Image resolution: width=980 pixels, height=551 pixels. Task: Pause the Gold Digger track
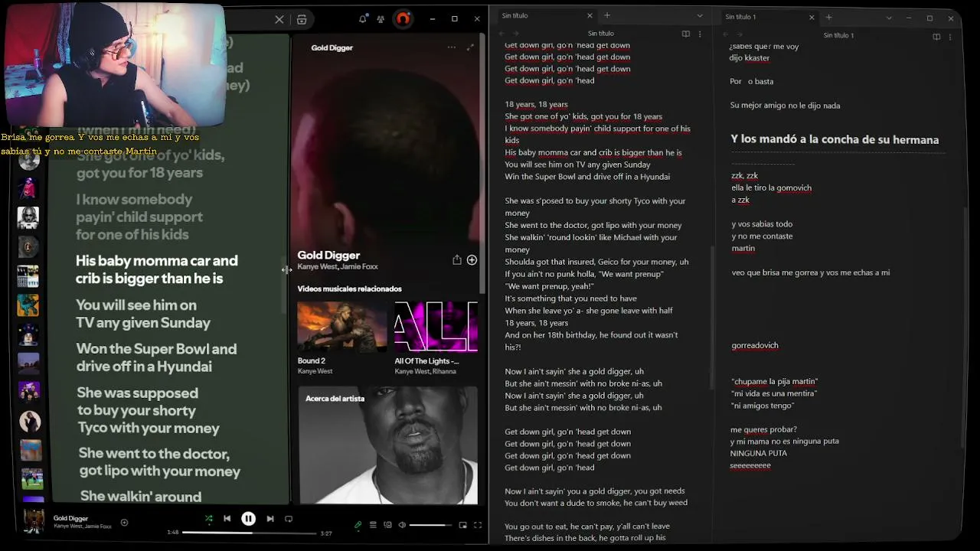(248, 519)
